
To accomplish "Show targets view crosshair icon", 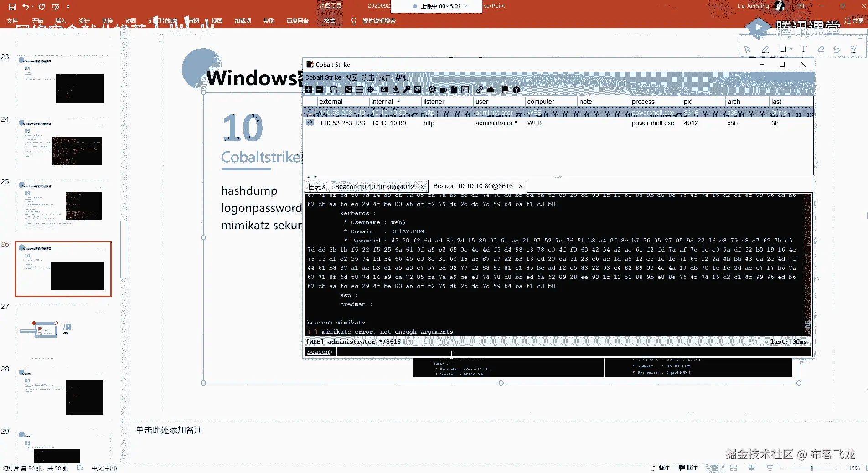I will pos(371,90).
